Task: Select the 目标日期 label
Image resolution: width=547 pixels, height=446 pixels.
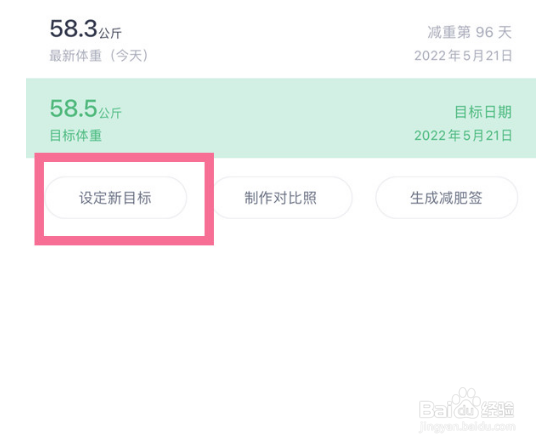Action: tap(483, 112)
